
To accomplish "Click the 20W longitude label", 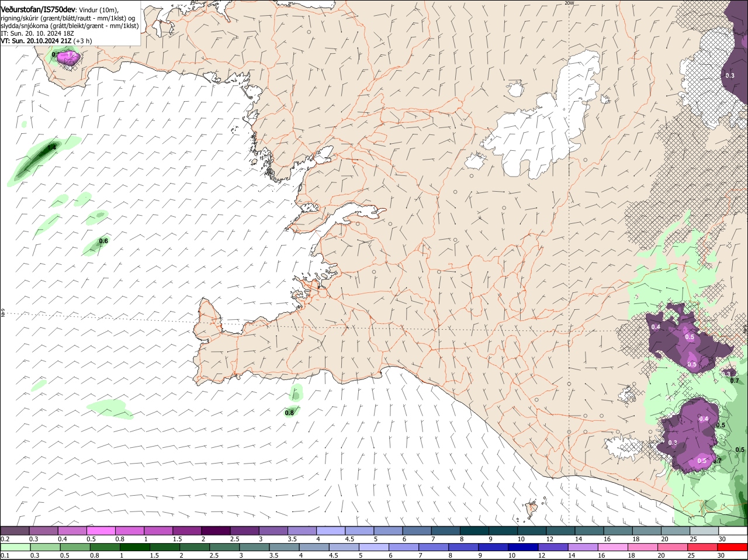I will (569, 3).
